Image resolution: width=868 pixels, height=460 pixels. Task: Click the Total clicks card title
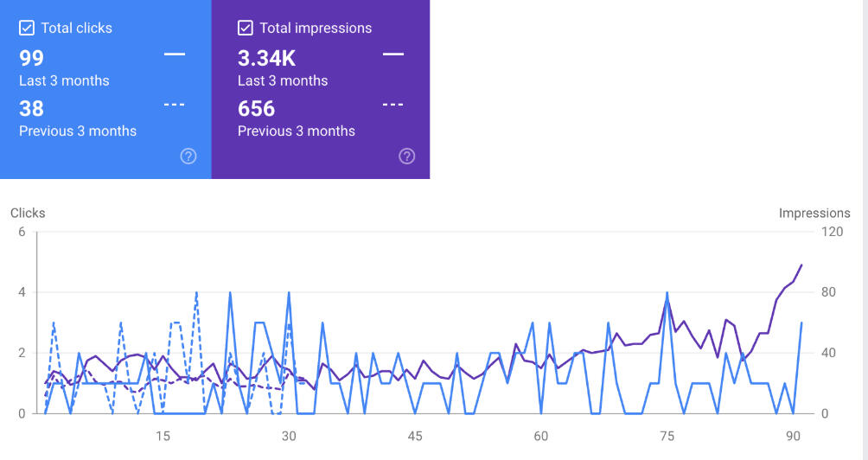coord(77,28)
